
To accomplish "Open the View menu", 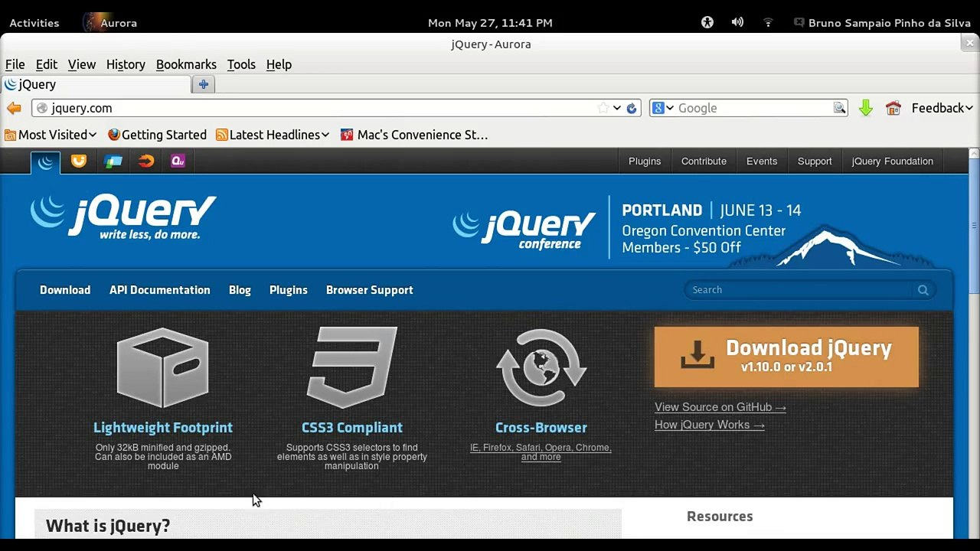I will coord(82,64).
